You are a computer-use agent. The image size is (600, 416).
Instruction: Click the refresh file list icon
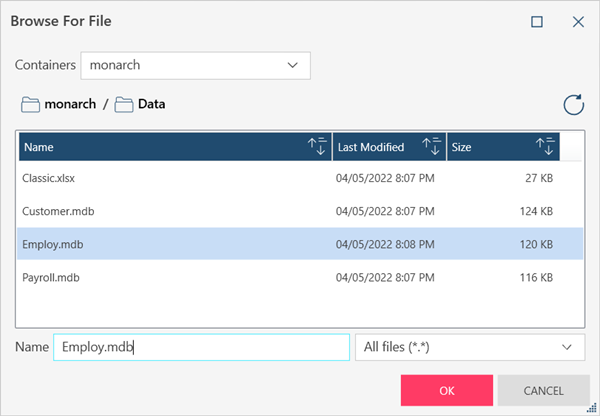(573, 104)
